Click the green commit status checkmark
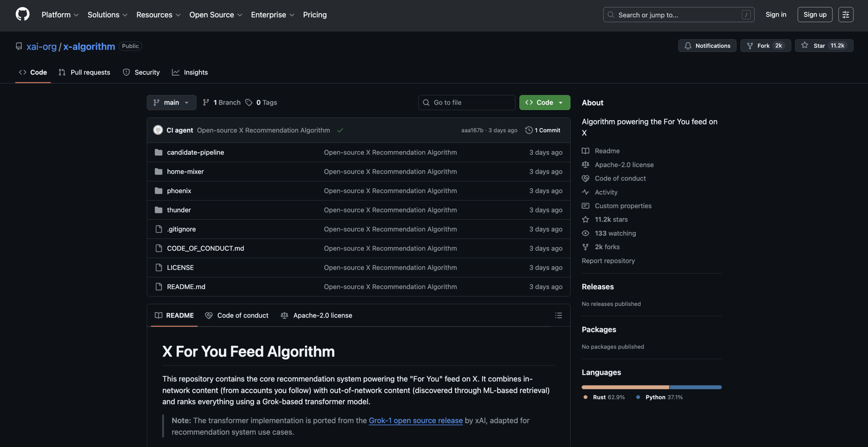 (340, 130)
